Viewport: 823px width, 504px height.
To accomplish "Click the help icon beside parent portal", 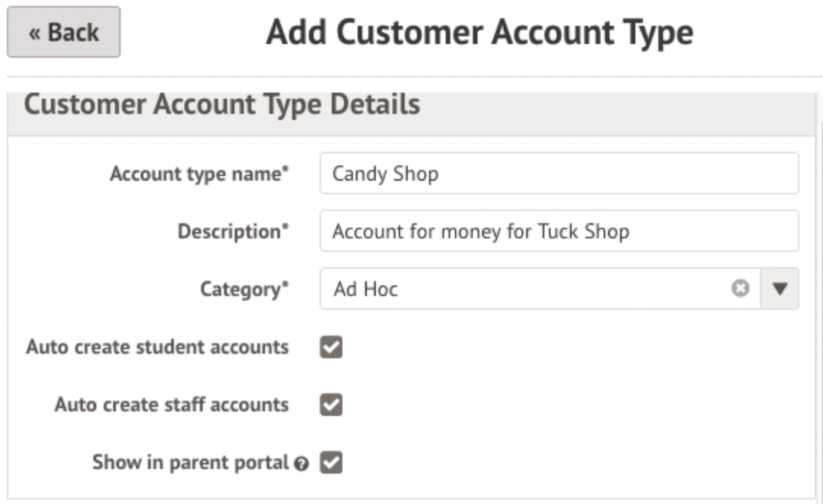I will [x=301, y=464].
